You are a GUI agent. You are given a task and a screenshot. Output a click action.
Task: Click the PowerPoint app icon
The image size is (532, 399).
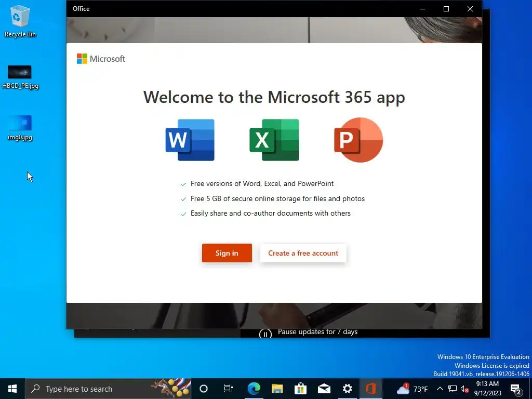click(358, 140)
